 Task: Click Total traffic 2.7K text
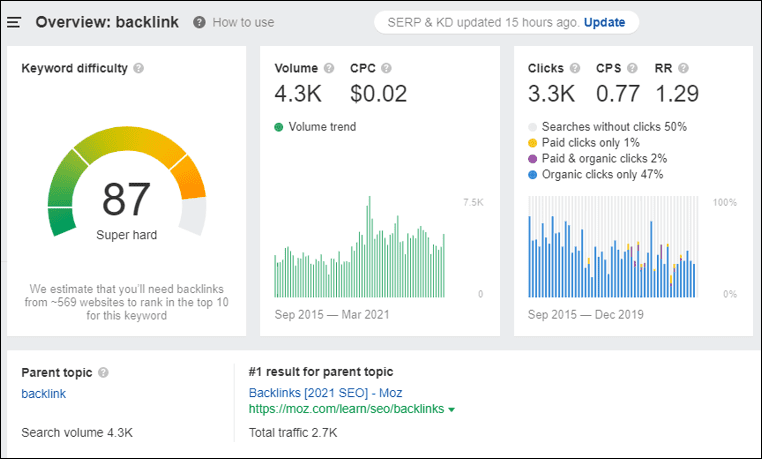pos(293,433)
